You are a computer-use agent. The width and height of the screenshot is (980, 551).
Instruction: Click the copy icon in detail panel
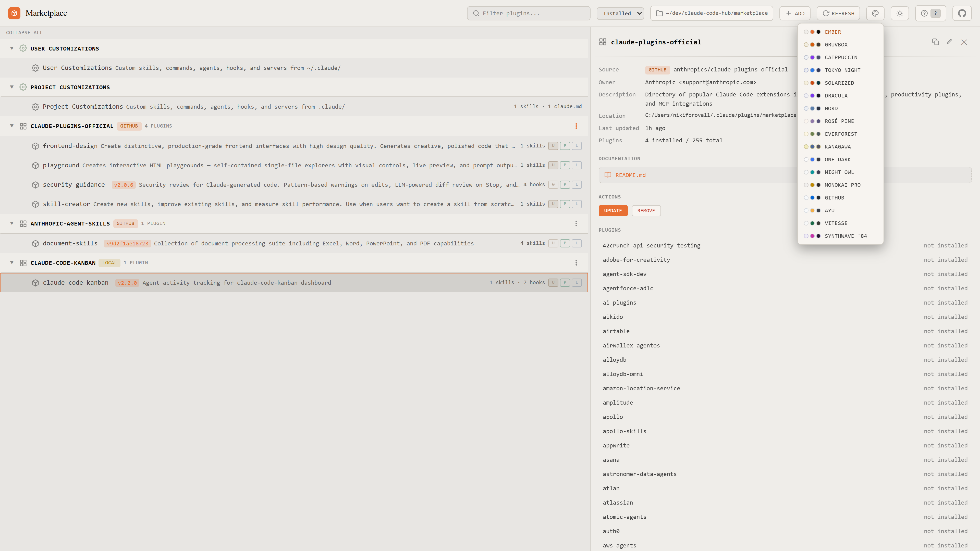[935, 42]
